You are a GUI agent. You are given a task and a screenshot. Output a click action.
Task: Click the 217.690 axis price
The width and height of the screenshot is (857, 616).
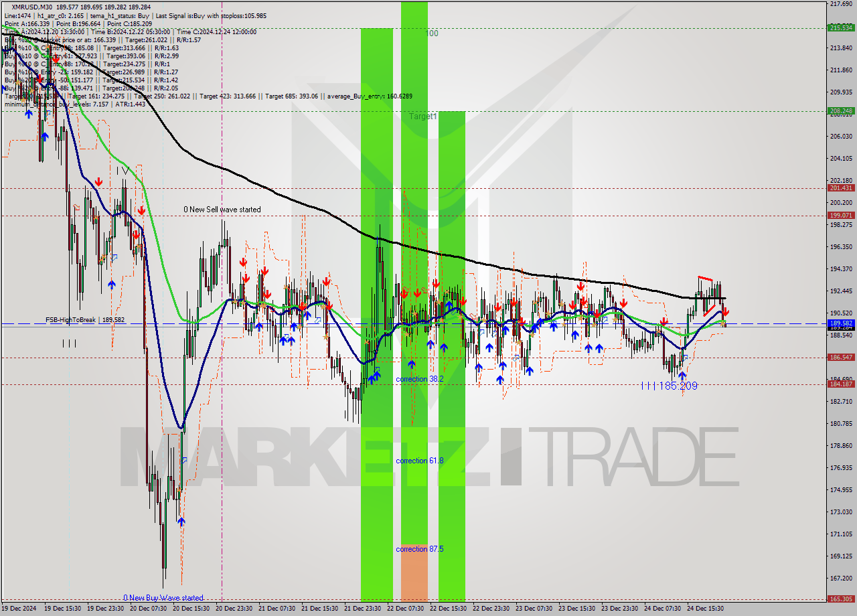point(841,4)
